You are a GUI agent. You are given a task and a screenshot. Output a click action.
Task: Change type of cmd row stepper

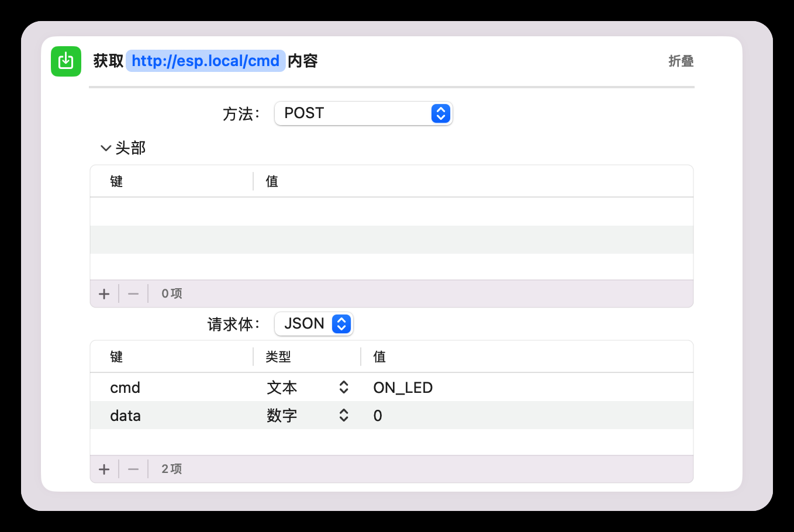point(344,388)
